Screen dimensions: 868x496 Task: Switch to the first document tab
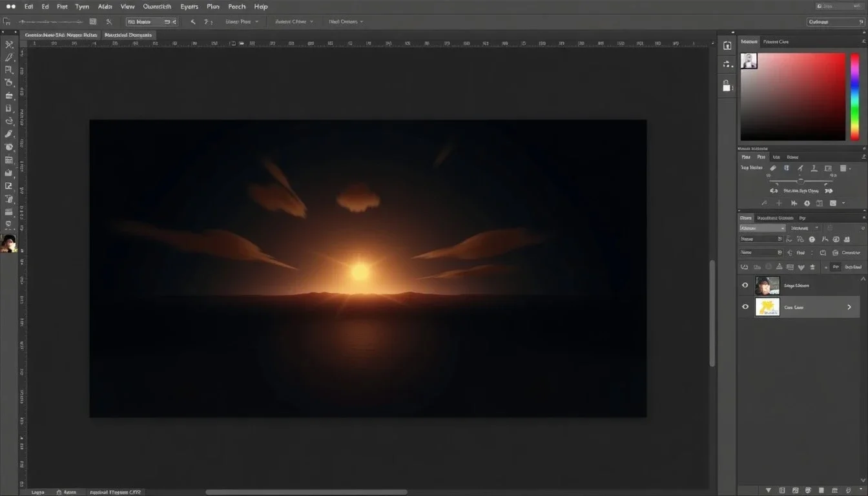[61, 35]
